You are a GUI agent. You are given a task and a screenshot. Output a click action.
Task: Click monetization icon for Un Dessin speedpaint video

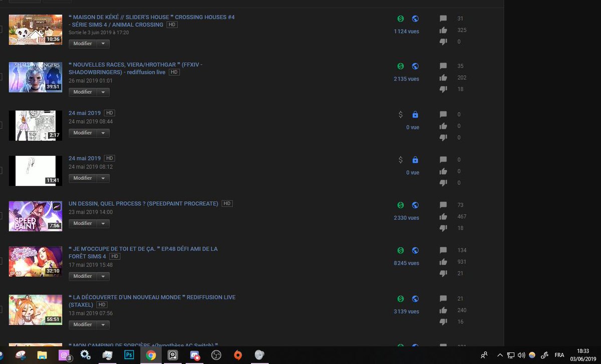401,205
